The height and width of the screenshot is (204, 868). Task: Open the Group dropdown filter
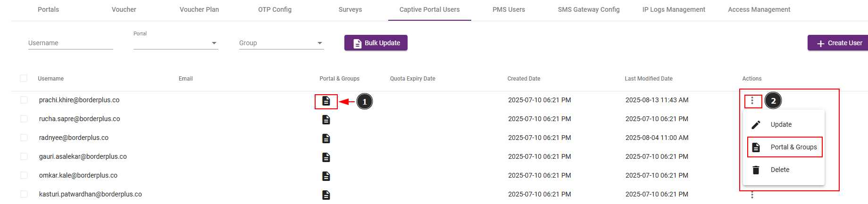coord(282,43)
